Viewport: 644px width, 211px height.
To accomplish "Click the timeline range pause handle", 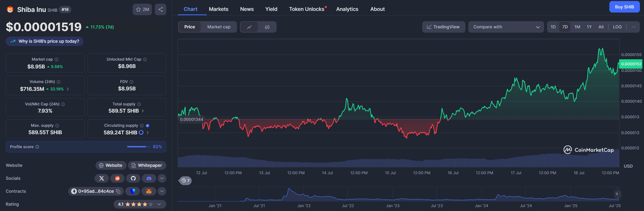I will (x=617, y=194).
